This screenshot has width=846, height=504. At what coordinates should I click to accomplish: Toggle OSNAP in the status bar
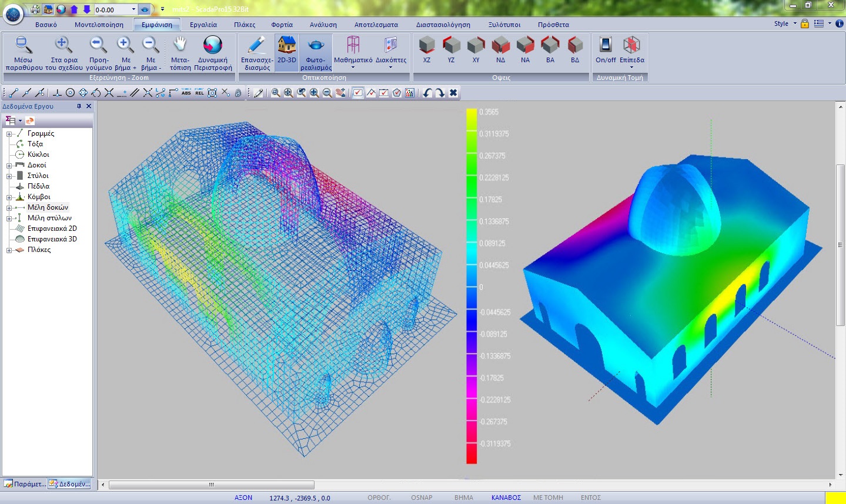tap(422, 498)
